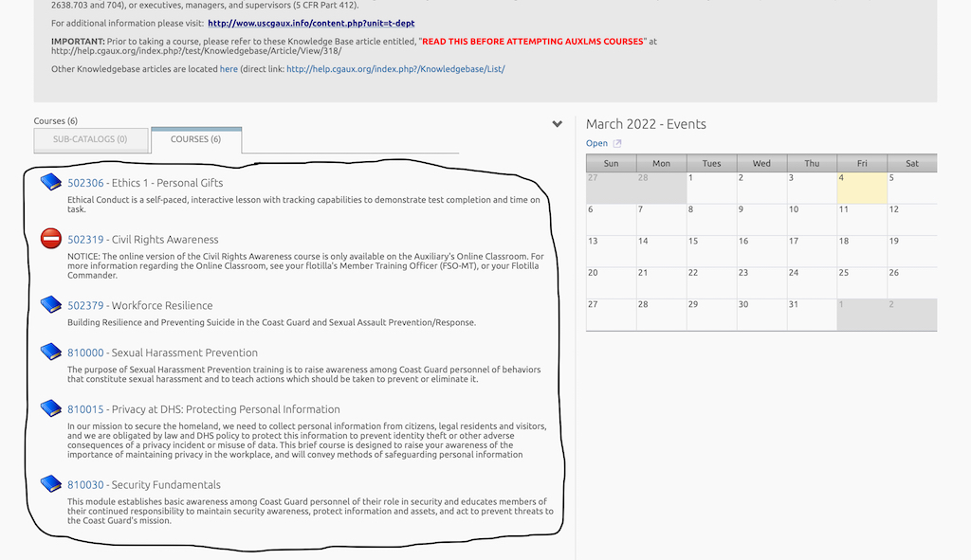Open the calendar via the Open link
Viewport: 971px width, 560px height.
pos(596,144)
